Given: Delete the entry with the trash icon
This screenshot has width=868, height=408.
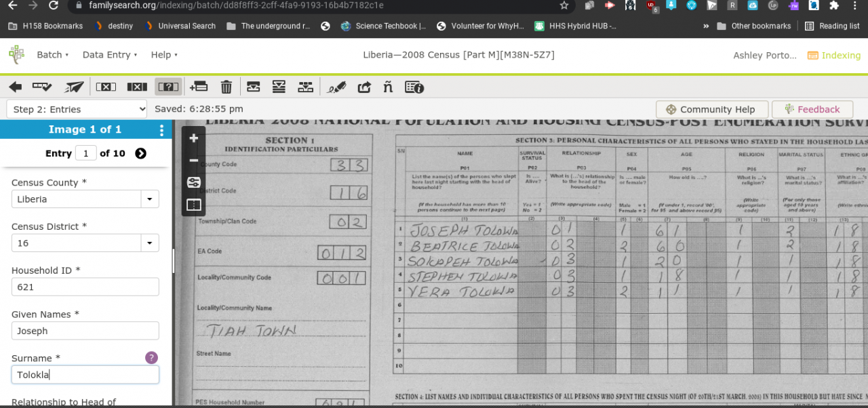Looking at the screenshot, I should coord(226,87).
